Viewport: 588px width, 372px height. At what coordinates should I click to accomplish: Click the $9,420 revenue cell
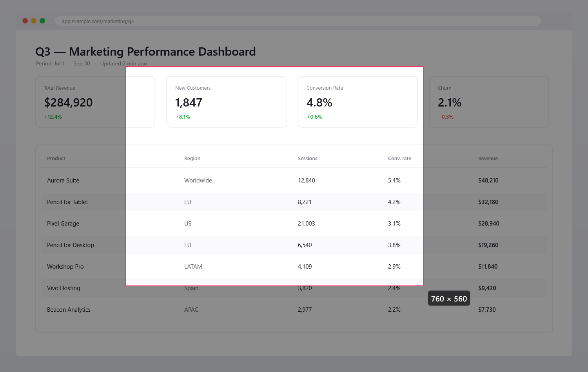[487, 288]
